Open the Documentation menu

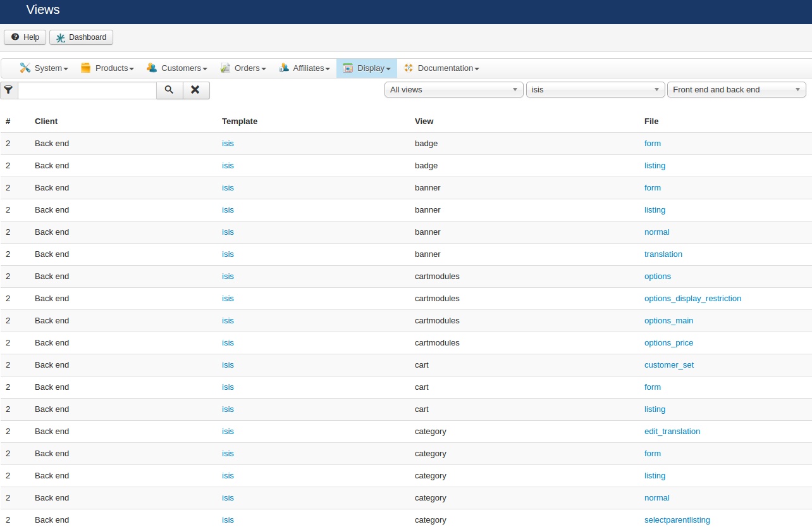point(441,68)
